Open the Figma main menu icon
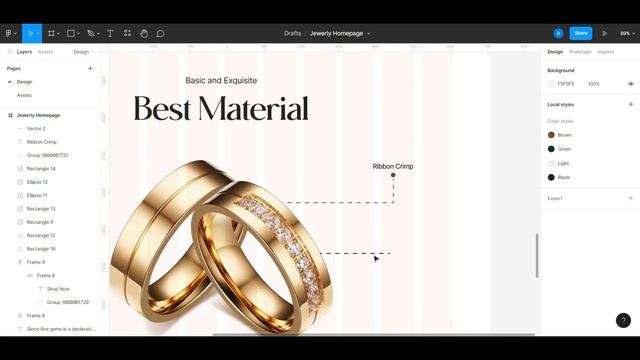 tap(8, 33)
